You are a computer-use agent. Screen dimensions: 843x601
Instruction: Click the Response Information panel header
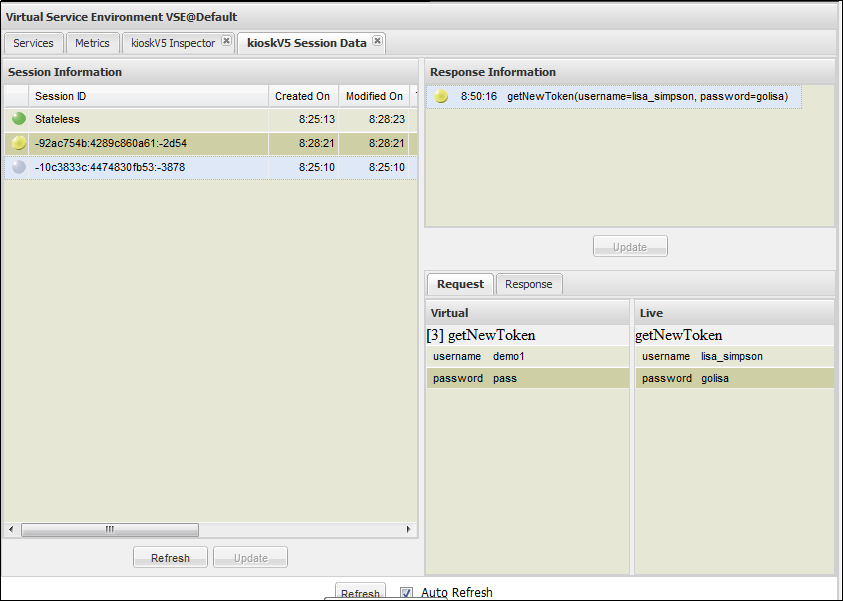[x=630, y=72]
